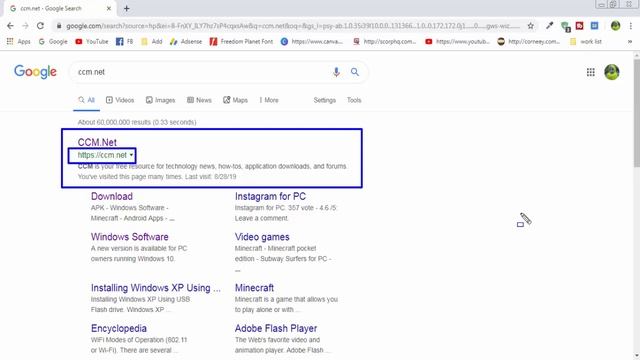This screenshot has width=640, height=360.
Task: Open the Adobe Flash Player sitelink
Action: pos(276,329)
